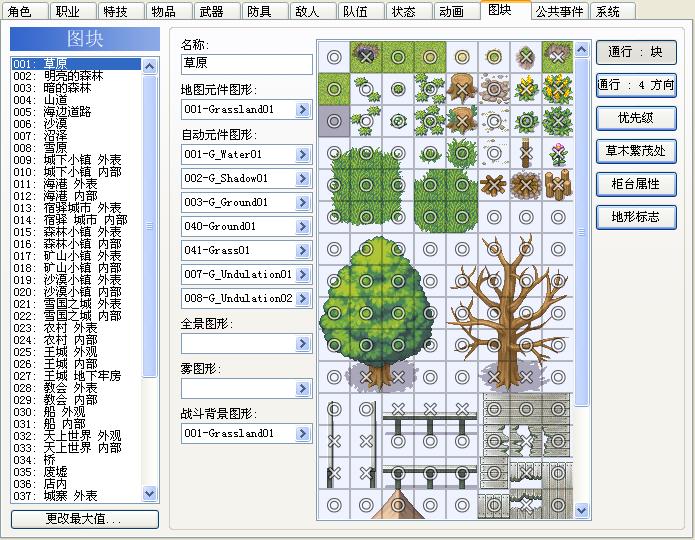695x540 pixels.
Task: Open the fog graphic (雾图形) selector
Action: point(303,388)
